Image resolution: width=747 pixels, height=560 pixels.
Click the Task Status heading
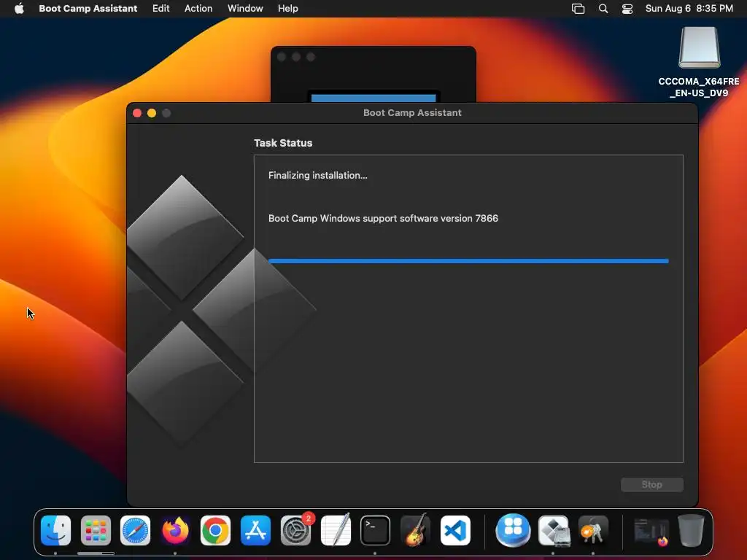click(x=283, y=143)
